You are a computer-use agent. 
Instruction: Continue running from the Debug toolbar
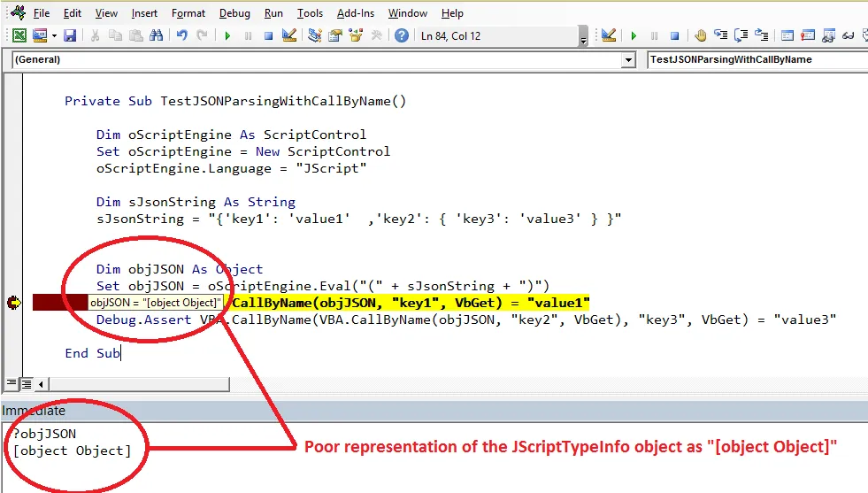click(x=634, y=36)
